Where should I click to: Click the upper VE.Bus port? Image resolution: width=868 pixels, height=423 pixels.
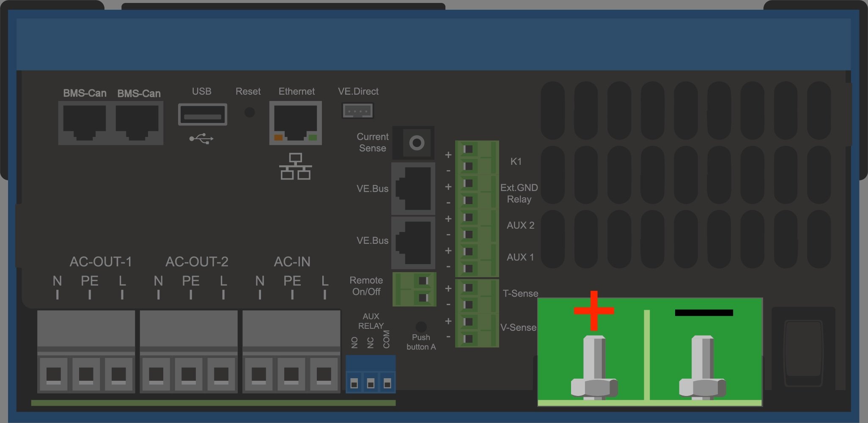coord(413,189)
